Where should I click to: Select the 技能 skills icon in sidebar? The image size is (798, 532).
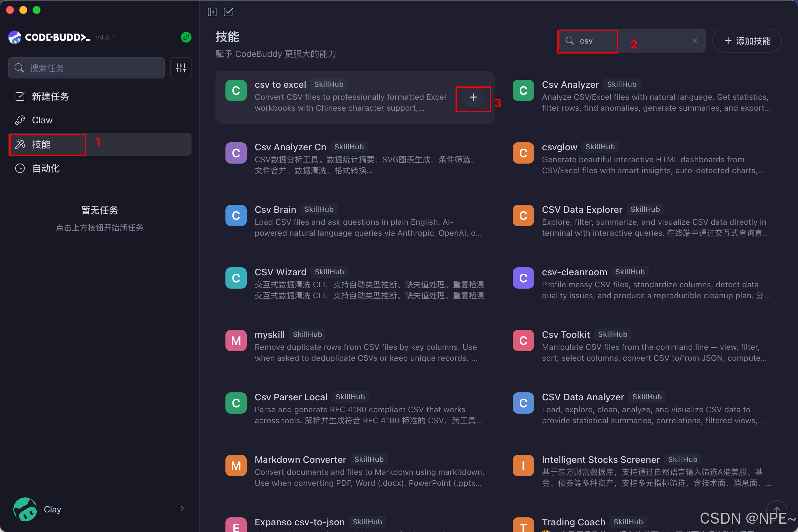(20, 144)
